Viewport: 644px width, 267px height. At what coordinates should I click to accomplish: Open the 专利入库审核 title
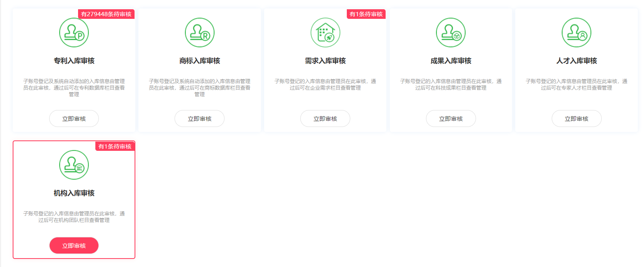click(x=74, y=61)
